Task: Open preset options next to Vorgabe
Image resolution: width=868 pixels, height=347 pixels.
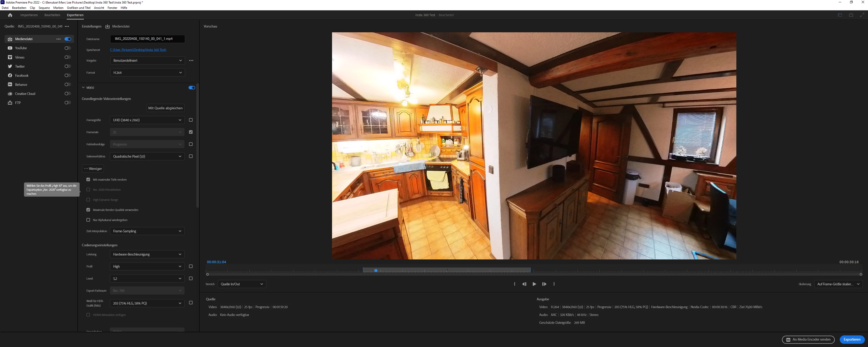Action: coord(191,61)
